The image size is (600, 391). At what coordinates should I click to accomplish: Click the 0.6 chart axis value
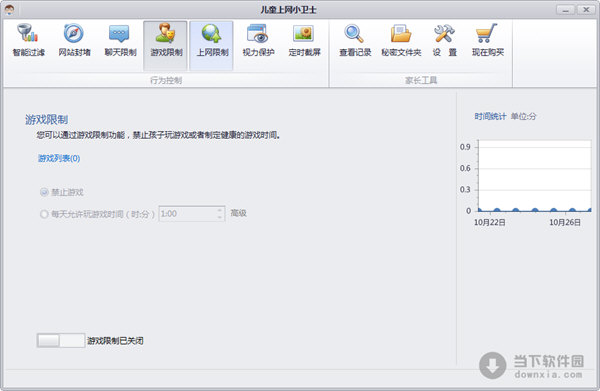(465, 168)
